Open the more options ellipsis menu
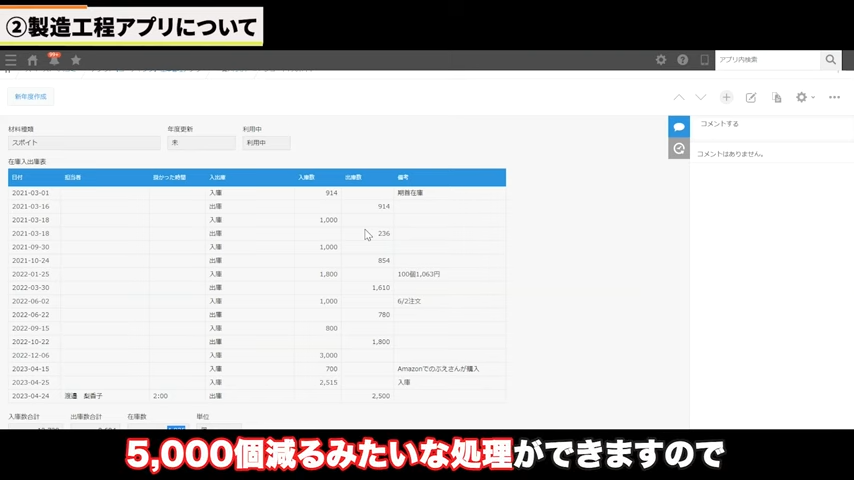 pyautogui.click(x=834, y=98)
